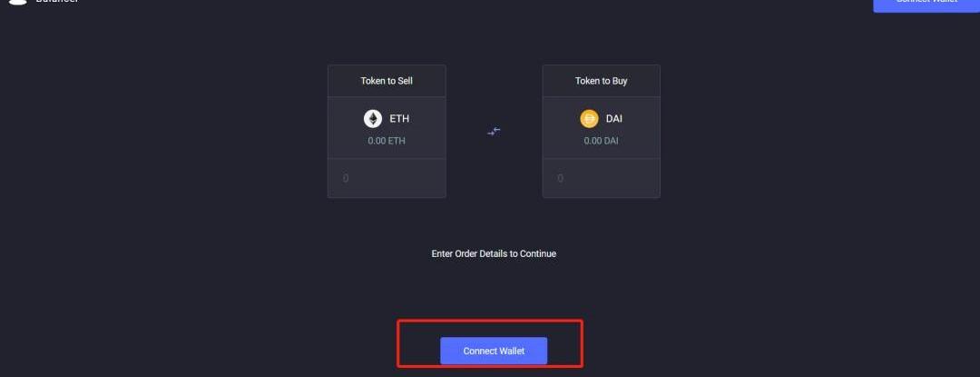Focus the sell amount input field

387,178
